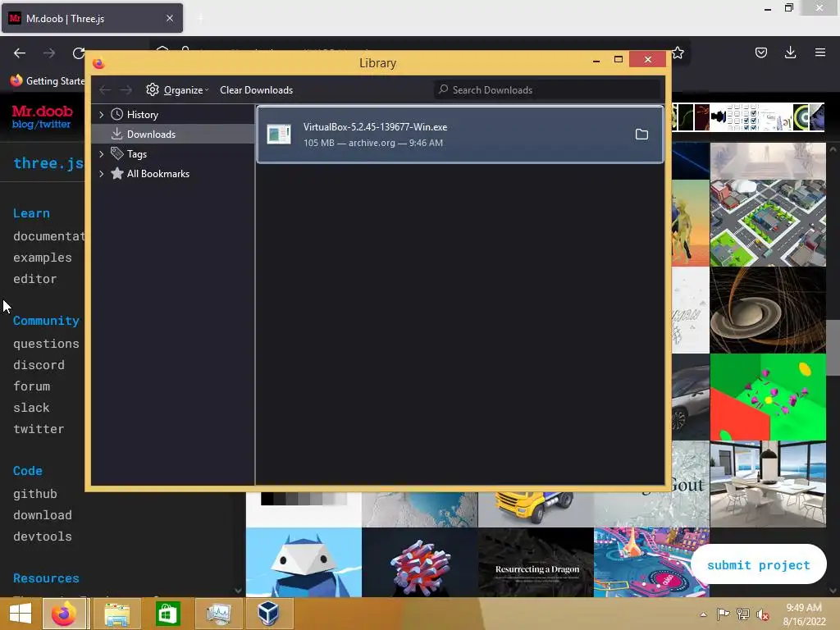Click the muted volume tray icon
This screenshot has width=840, height=630.
[762, 614]
